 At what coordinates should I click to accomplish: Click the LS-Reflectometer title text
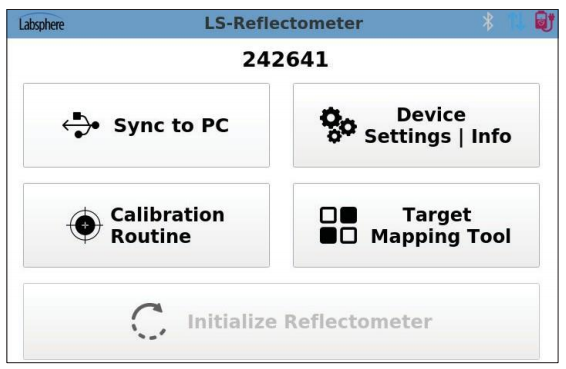[283, 23]
